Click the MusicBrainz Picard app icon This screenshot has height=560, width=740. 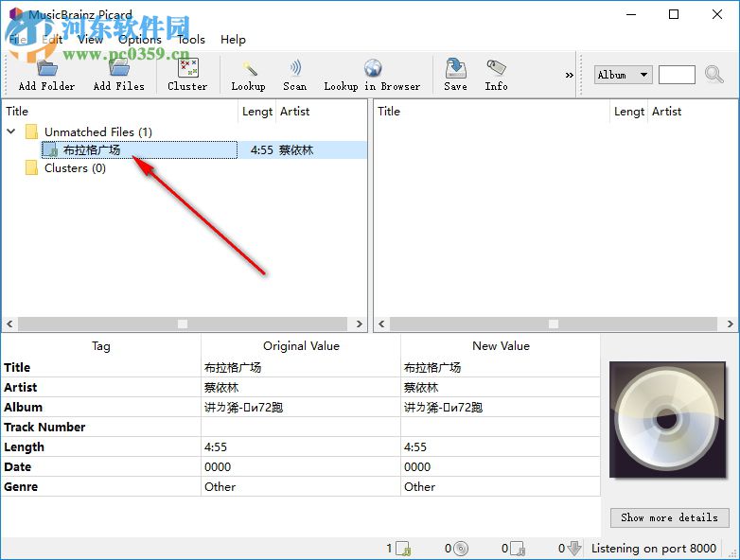point(15,13)
